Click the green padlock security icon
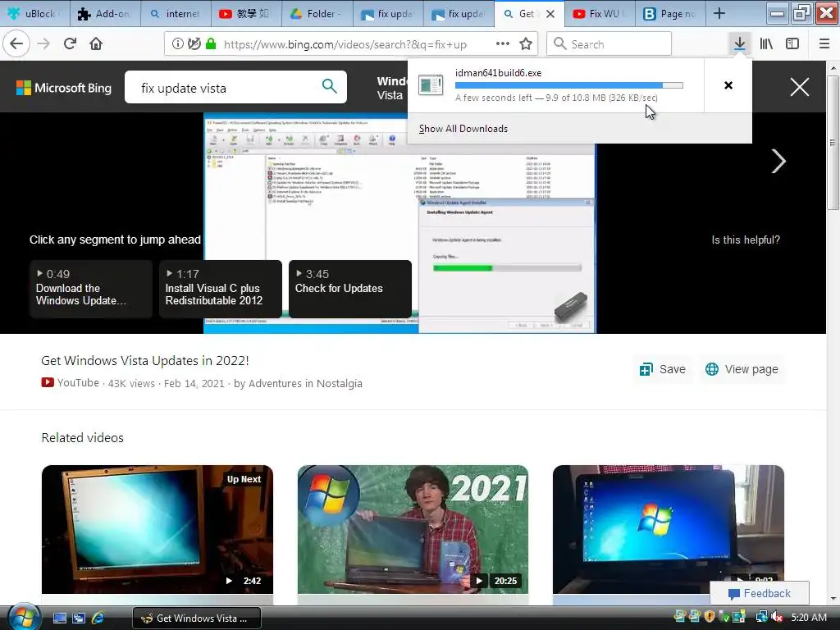840x630 pixels. (211, 44)
